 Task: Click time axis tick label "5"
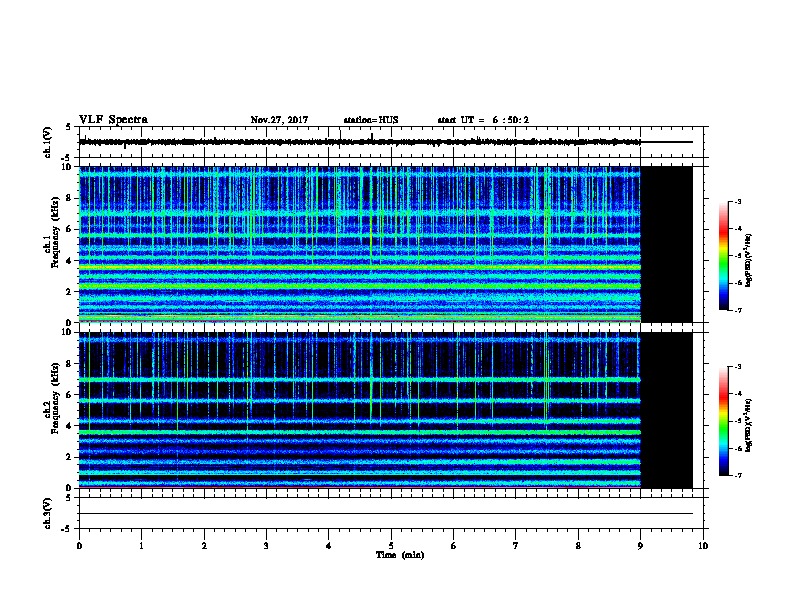[x=391, y=546]
